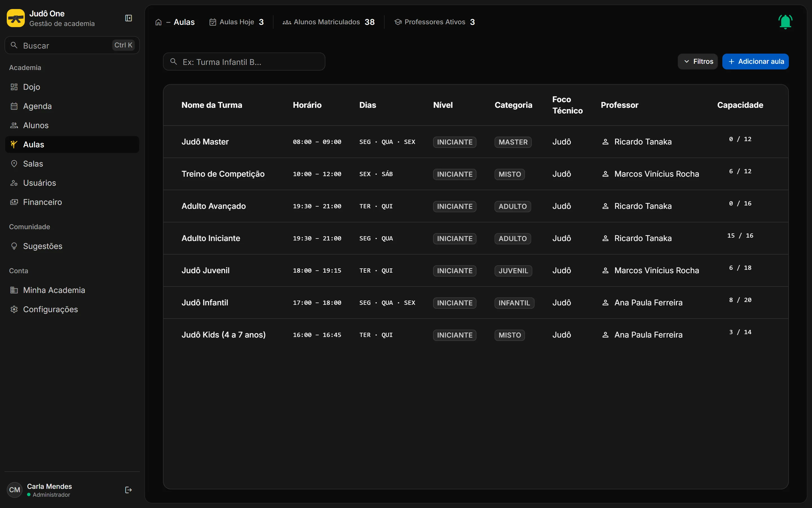Click the Carla Mendes profile name

pyautogui.click(x=49, y=486)
